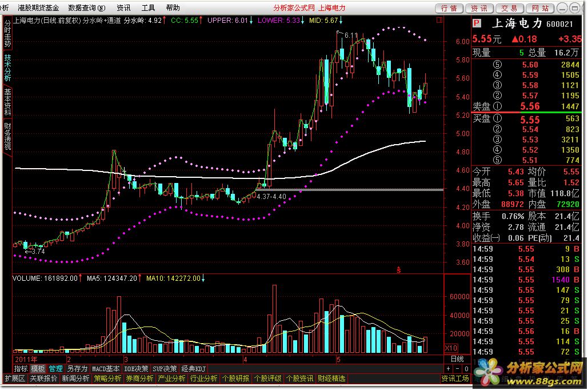Click the 日线 period label
Screen dimensions: 588x390
[457, 359]
